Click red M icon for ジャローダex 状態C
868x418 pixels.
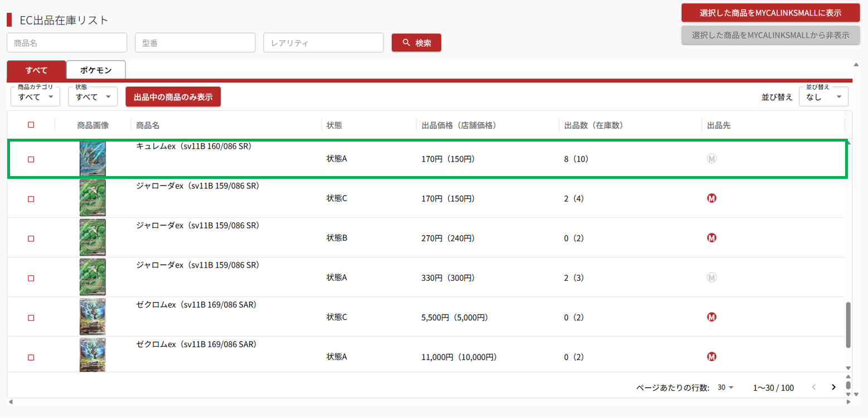pyautogui.click(x=711, y=198)
